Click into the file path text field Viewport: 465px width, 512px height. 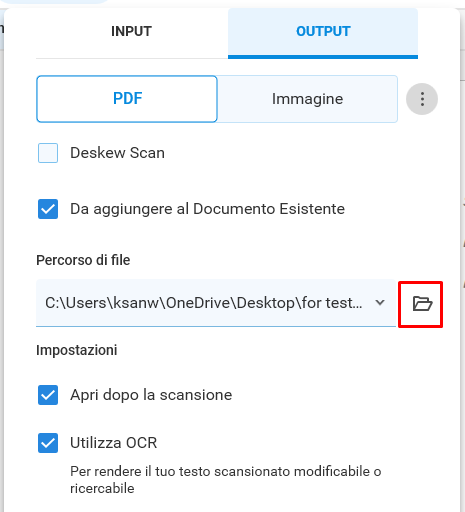click(203, 303)
